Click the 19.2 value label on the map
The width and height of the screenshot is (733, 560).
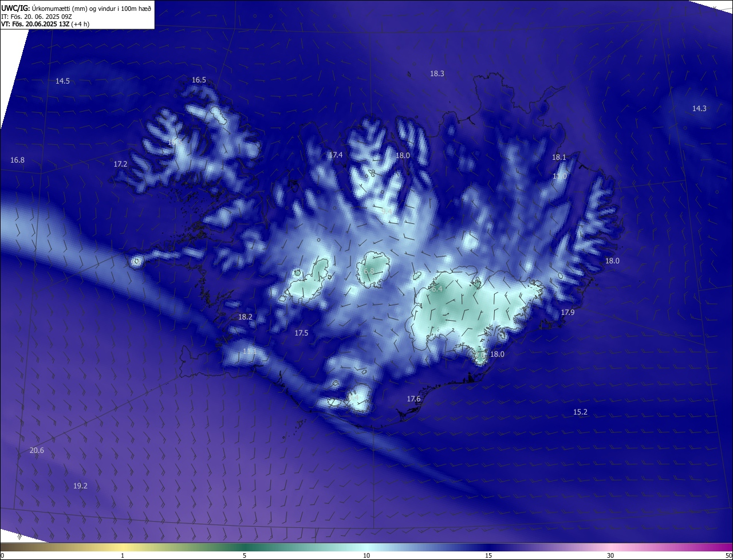[x=80, y=486]
